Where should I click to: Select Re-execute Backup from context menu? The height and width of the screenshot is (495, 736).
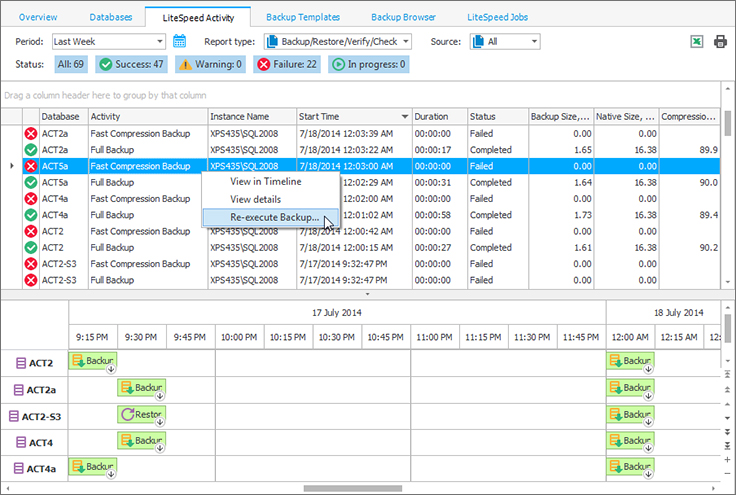[x=274, y=216]
